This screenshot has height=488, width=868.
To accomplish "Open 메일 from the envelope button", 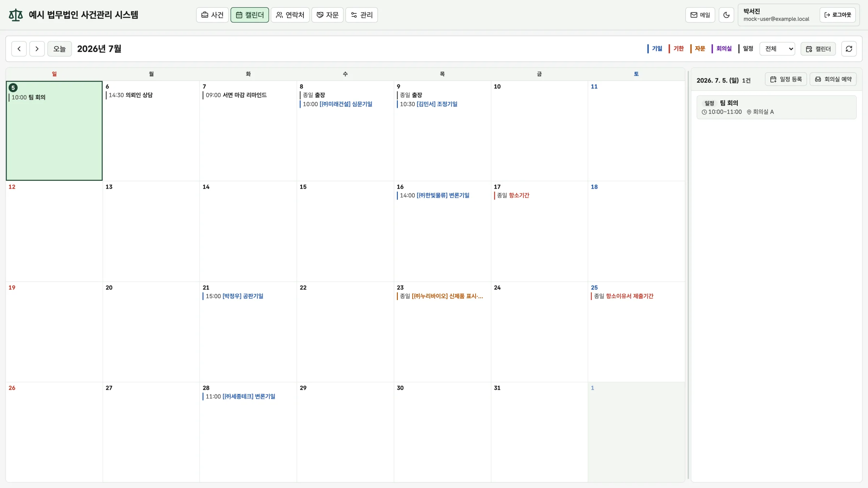I will click(700, 15).
